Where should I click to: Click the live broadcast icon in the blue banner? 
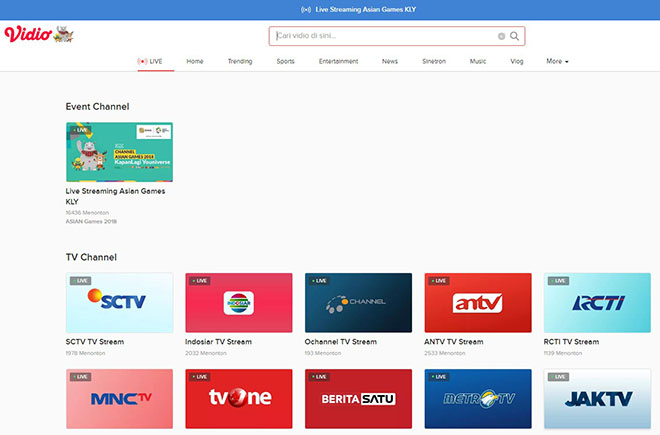306,9
